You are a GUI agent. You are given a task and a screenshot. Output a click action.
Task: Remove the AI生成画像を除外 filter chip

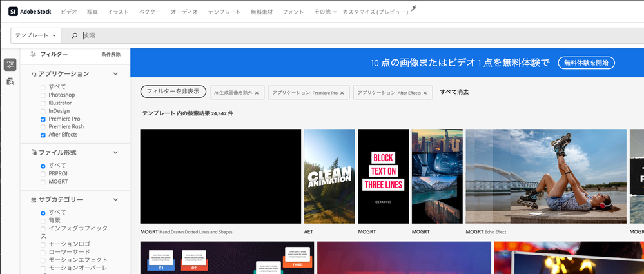point(257,93)
